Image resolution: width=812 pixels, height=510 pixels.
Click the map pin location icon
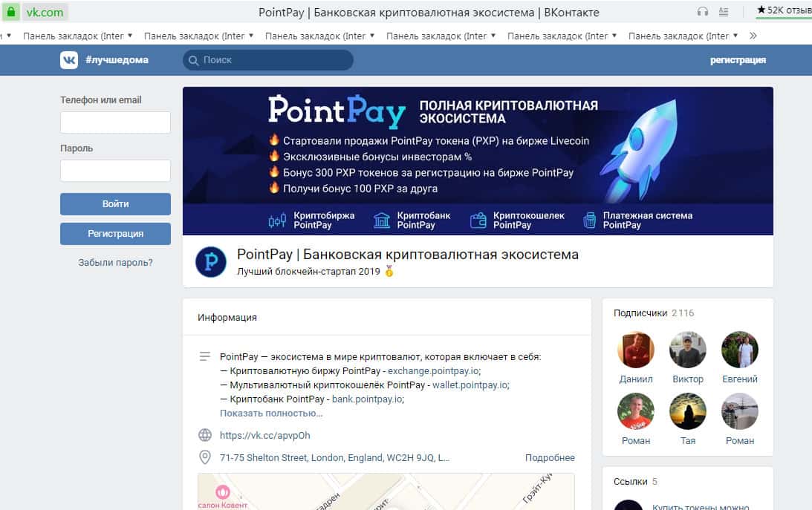coord(205,457)
